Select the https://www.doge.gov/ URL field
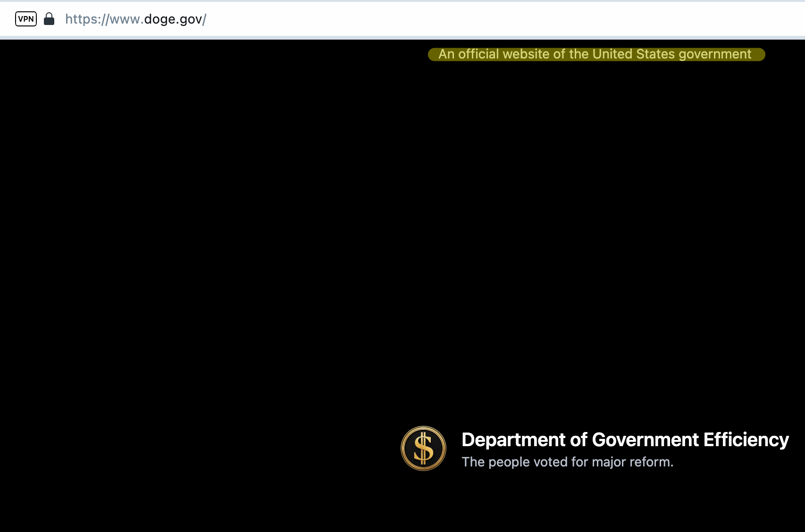 [x=136, y=19]
